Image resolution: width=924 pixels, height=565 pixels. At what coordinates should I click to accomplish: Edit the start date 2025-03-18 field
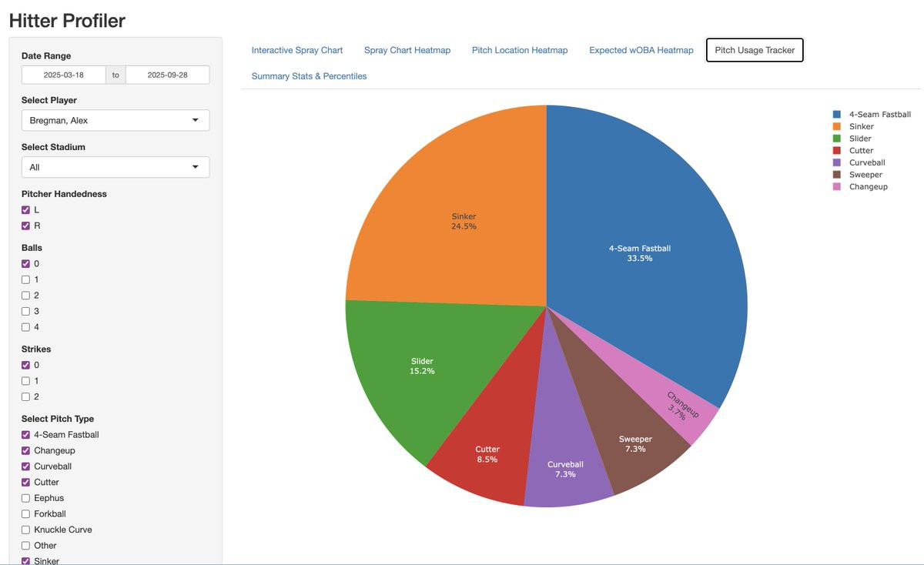point(64,75)
